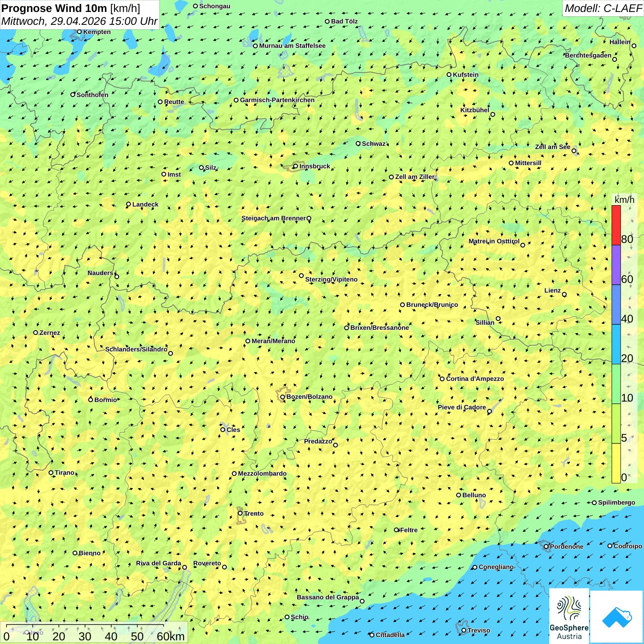Click the Matrei in Osttirol label
This screenshot has height=644, width=644.
[494, 241]
